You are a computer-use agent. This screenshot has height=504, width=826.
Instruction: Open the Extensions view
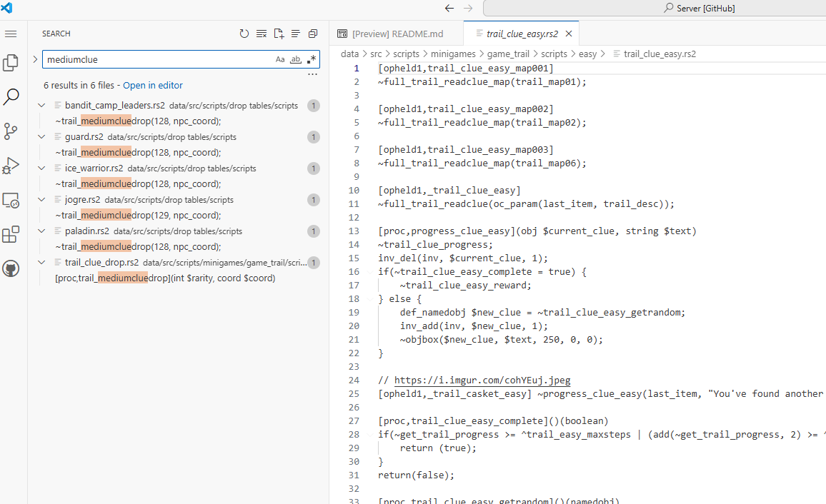(11, 234)
